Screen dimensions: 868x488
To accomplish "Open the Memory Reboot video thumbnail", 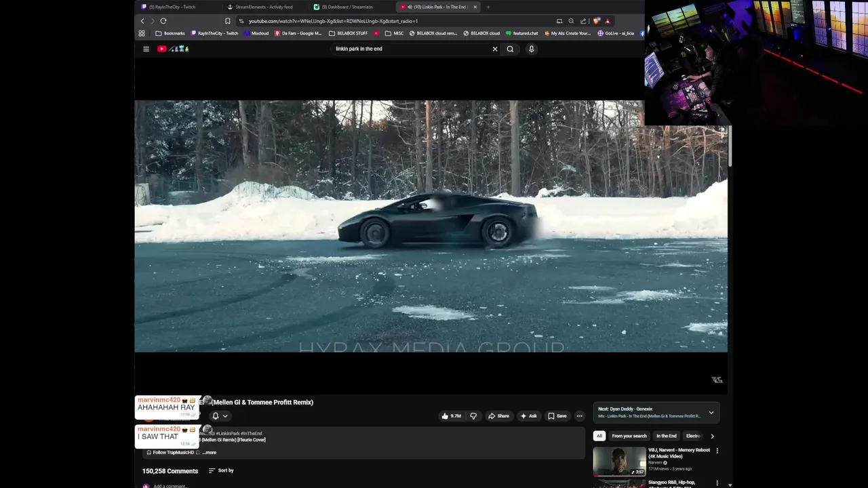I will 620,462.
